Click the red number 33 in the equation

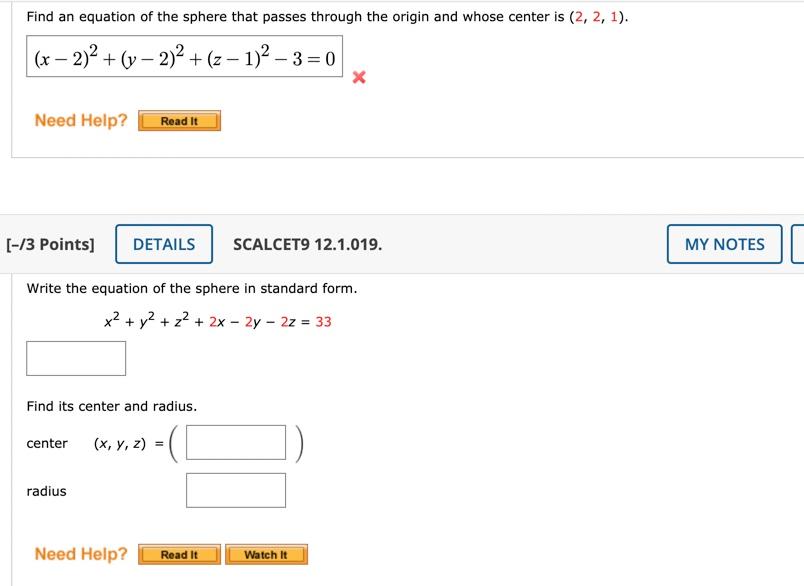pos(324,321)
